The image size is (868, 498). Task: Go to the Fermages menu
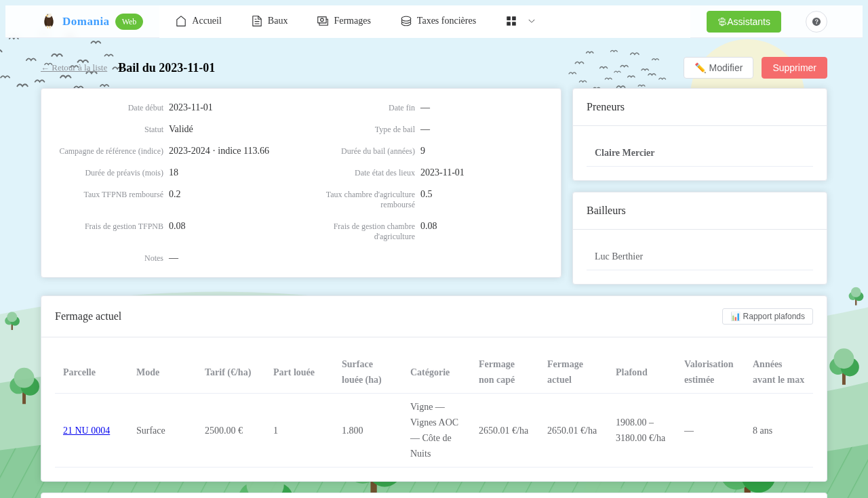point(344,21)
